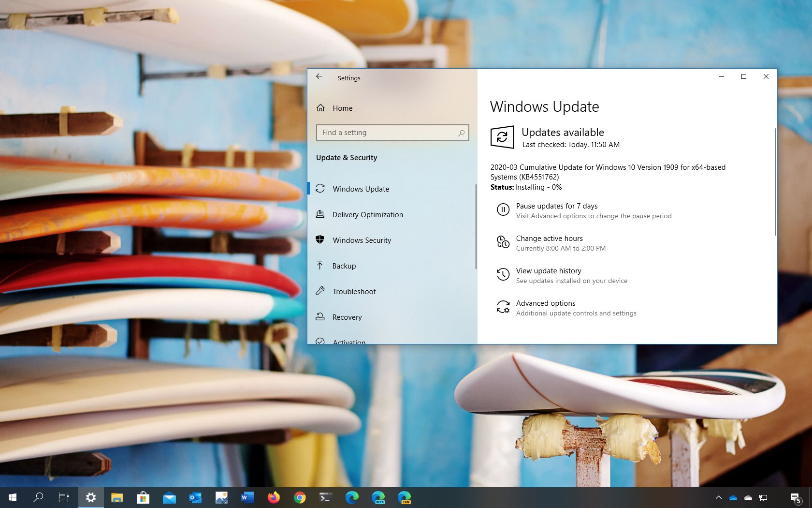
Task: Select Windows Update in the sidebar
Action: tap(361, 189)
